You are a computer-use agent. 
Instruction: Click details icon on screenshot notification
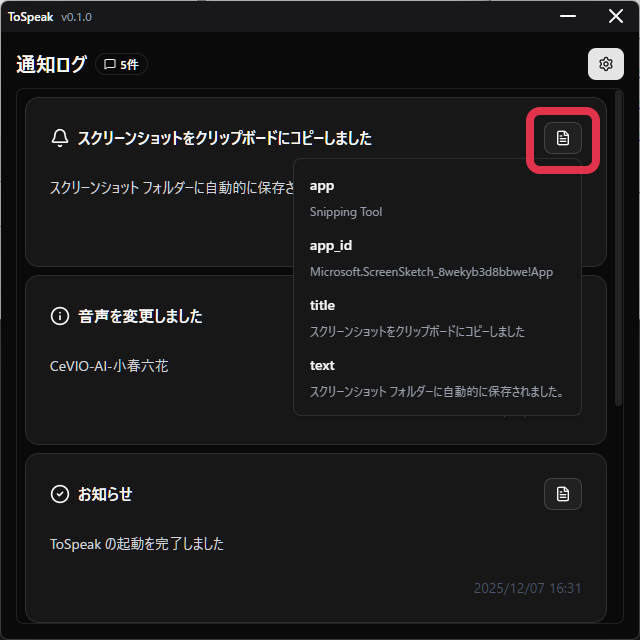[562, 138]
